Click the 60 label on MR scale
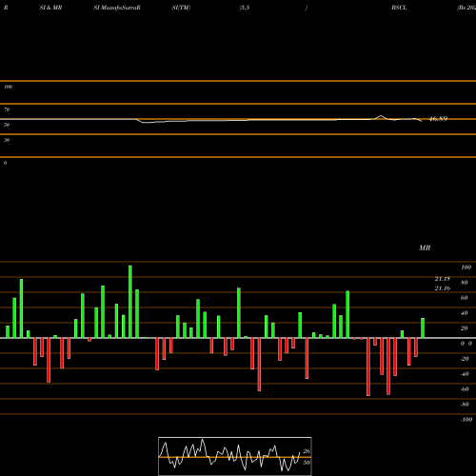The height and width of the screenshot is (476, 476). pos(465,298)
